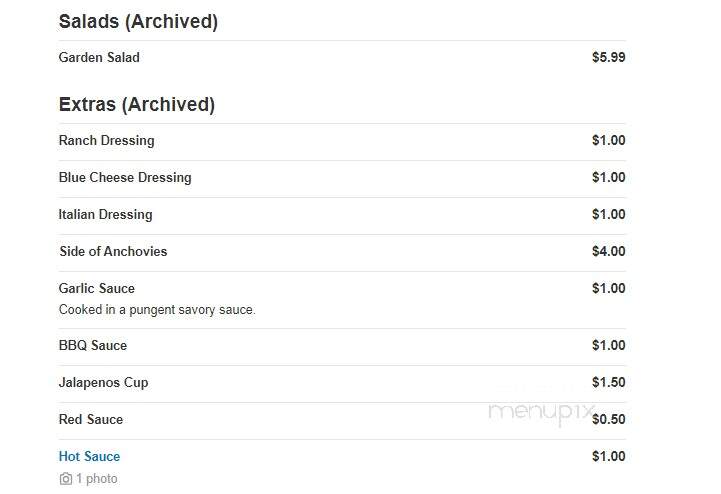The height and width of the screenshot is (494, 721).
Task: Click the BBQ Sauce item
Action: (93, 345)
